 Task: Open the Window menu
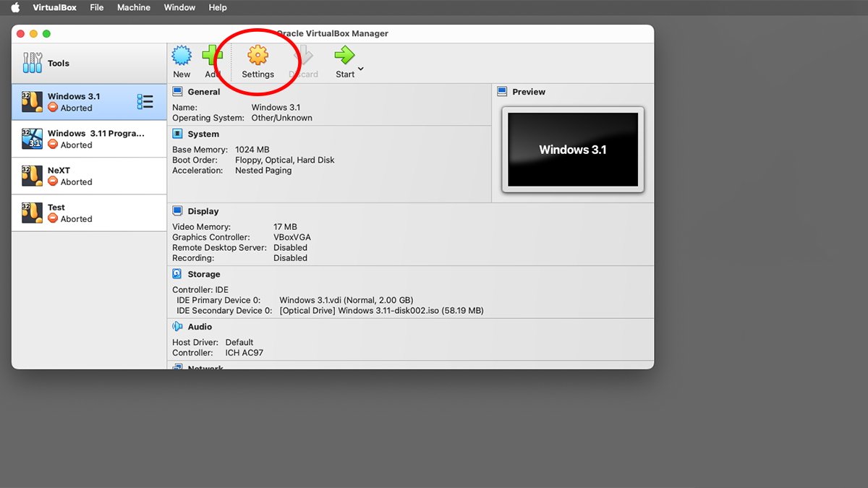pos(179,7)
